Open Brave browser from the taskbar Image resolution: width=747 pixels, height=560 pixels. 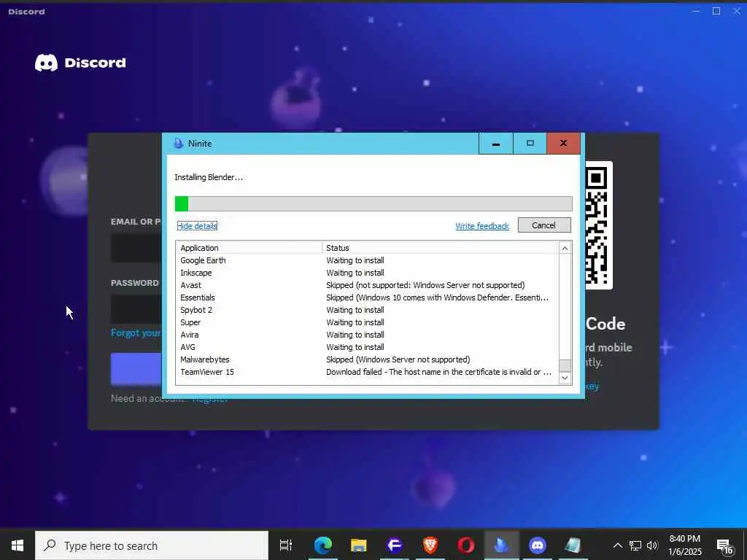tap(430, 545)
